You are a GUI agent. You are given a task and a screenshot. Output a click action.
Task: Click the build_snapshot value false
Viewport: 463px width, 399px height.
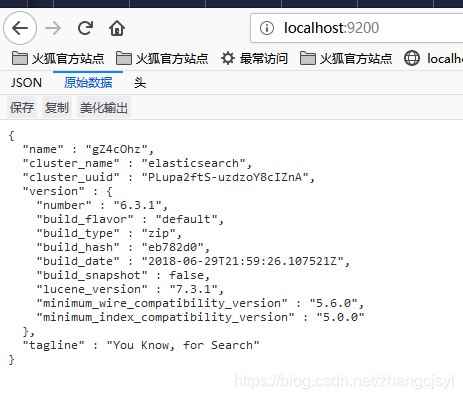(x=186, y=275)
